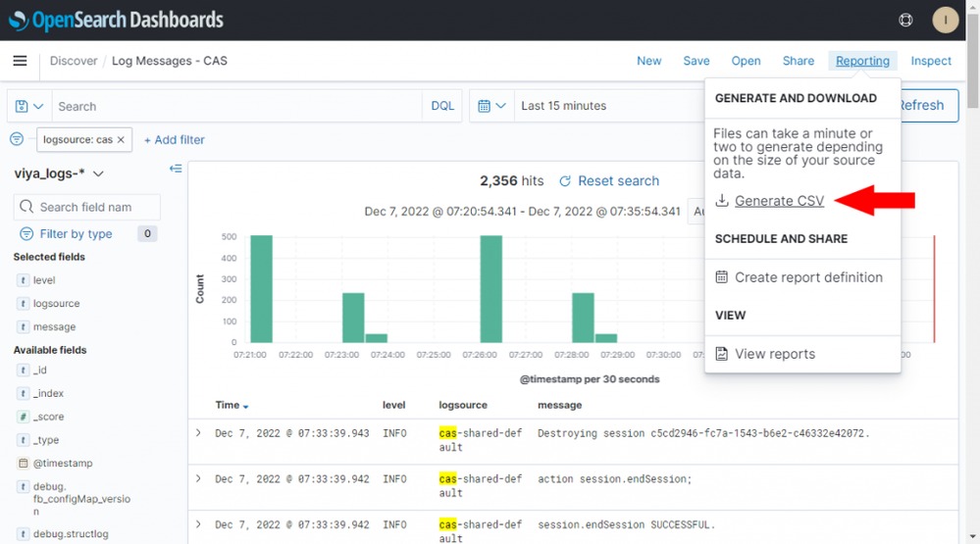Open the filter options circle icon
980x544 pixels.
17,139
